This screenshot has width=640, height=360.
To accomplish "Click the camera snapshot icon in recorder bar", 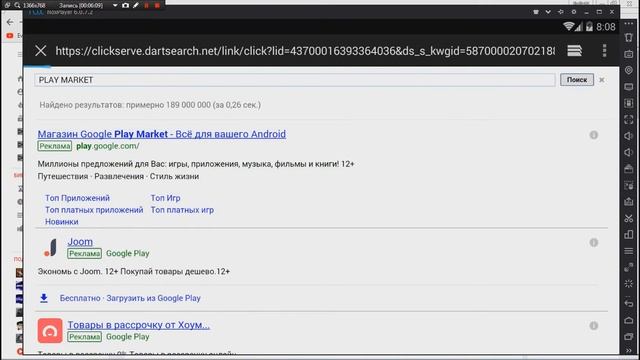I will 126,5.
